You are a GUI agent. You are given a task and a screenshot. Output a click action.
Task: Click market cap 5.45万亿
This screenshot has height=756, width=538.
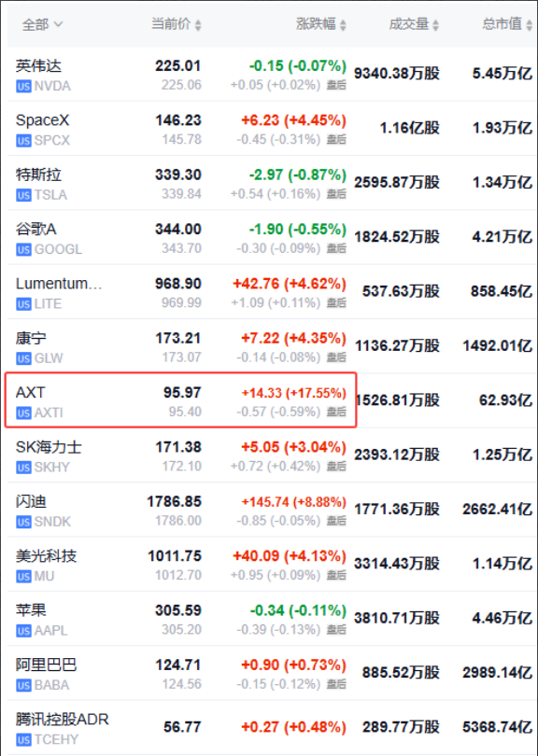coord(503,74)
